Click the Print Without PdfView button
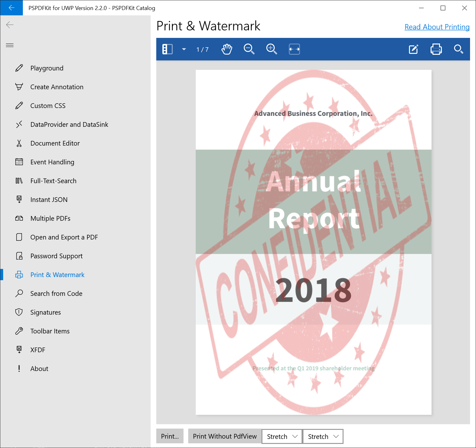The image size is (476, 448). (x=225, y=436)
